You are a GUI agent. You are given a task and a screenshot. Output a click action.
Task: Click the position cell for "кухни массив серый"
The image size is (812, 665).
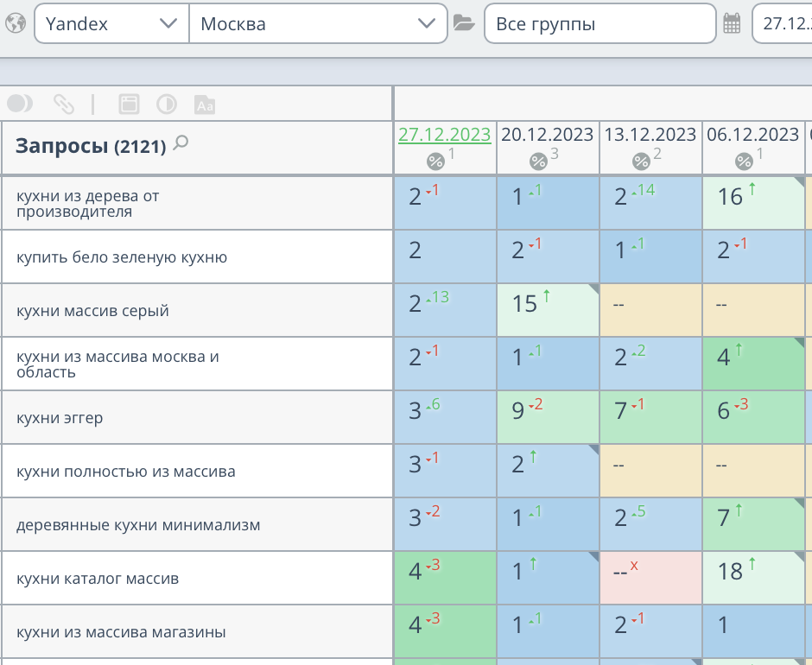click(443, 308)
